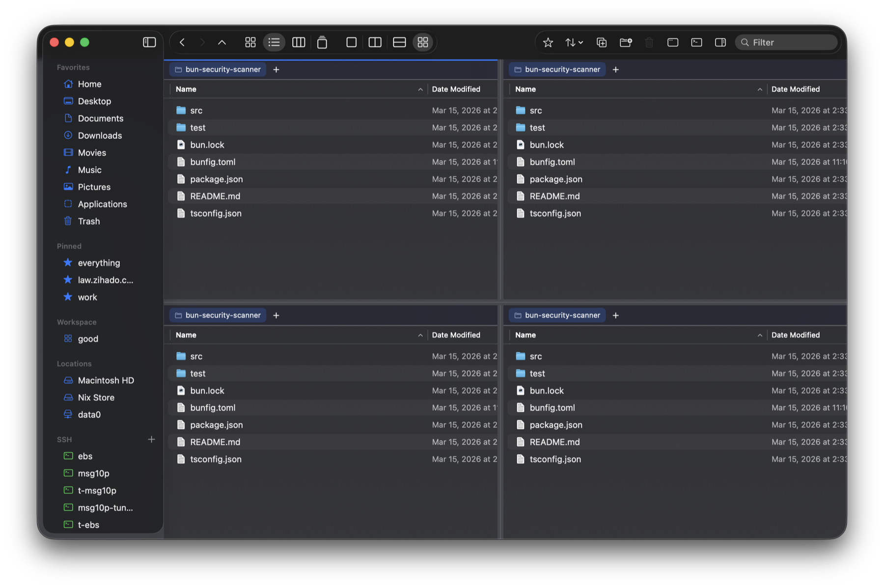Switch to icon grid view
This screenshot has height=588, width=884.
pos(250,42)
